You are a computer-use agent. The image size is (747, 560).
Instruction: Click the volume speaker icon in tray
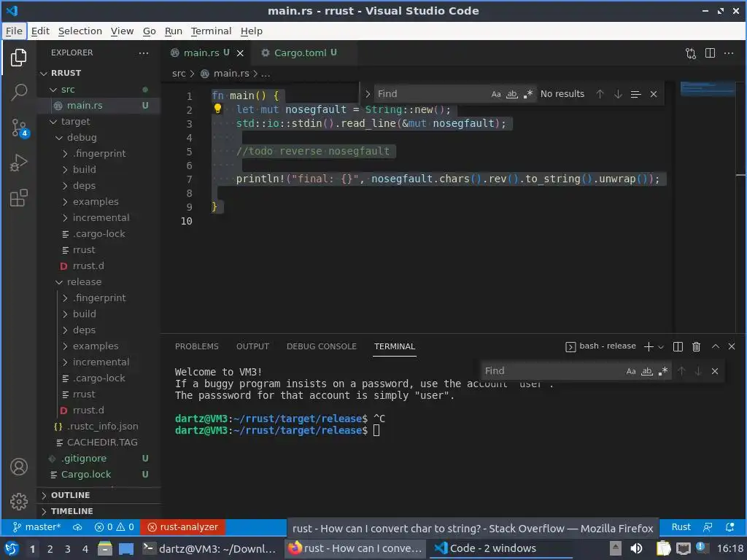pyautogui.click(x=636, y=548)
